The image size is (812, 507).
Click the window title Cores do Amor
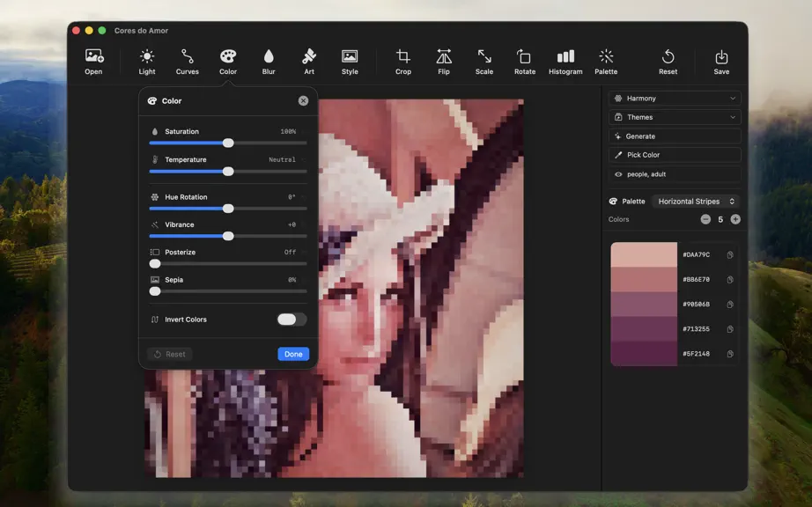tap(141, 31)
